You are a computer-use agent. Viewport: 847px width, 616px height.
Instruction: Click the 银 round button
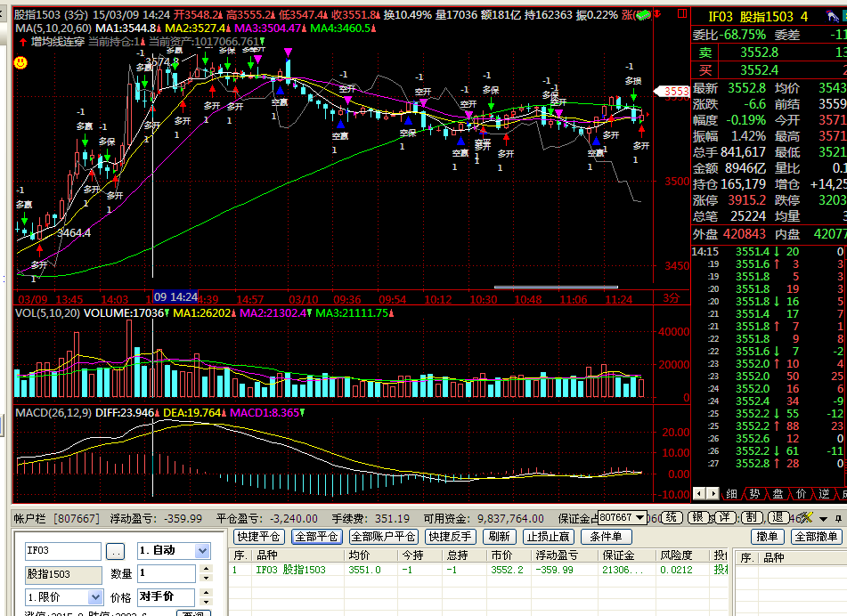698,517
